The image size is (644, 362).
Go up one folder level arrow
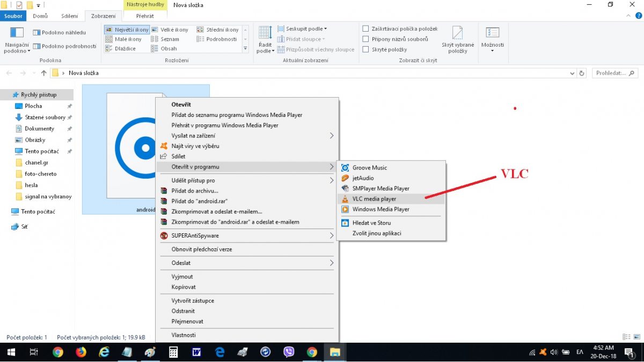pos(44,73)
